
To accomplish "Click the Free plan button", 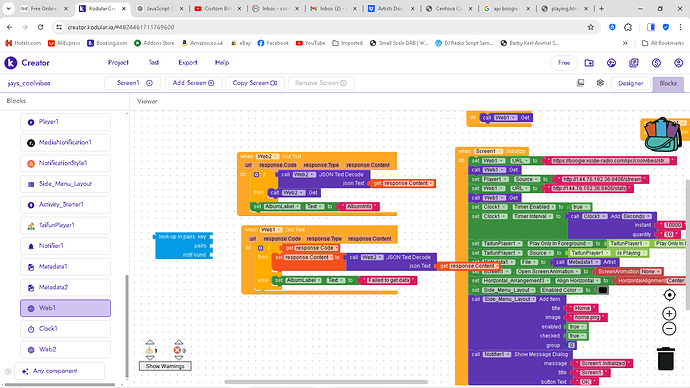I will pos(564,63).
